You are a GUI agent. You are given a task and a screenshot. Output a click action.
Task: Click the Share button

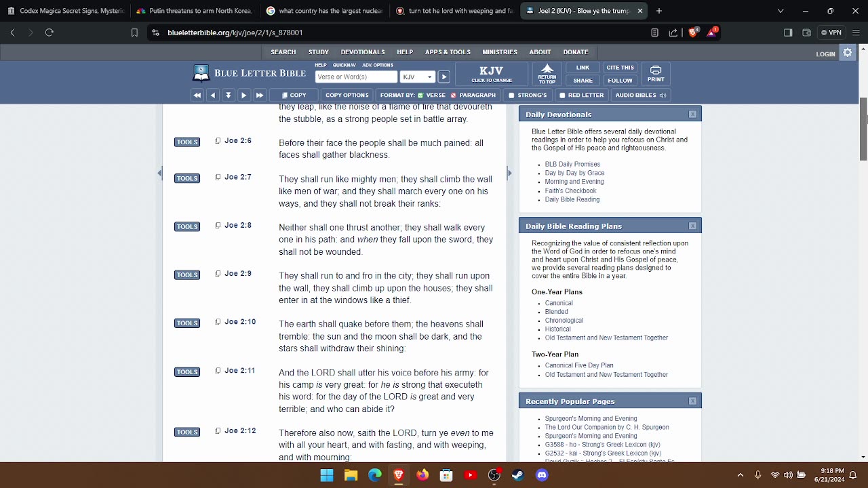tap(583, 81)
